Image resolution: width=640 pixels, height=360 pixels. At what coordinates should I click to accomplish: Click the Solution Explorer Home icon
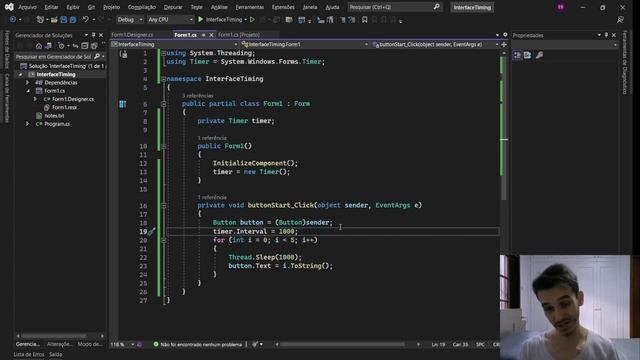coord(38,46)
